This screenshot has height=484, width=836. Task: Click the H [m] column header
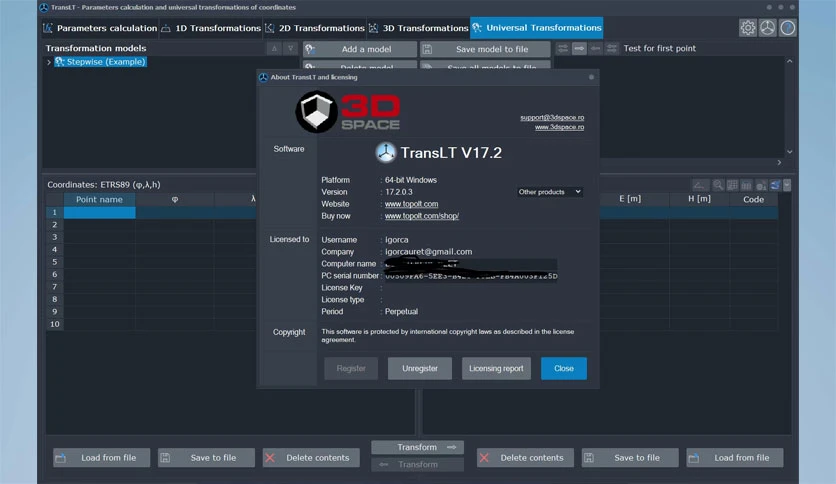pos(699,199)
